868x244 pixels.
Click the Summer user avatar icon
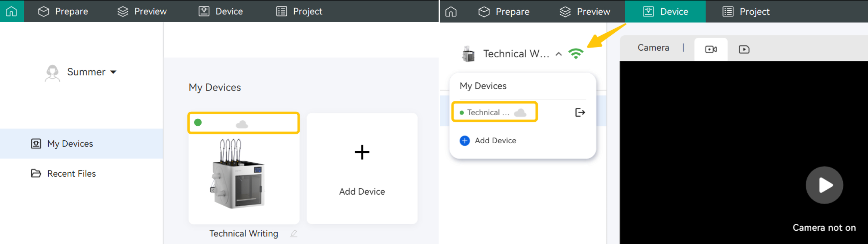53,73
